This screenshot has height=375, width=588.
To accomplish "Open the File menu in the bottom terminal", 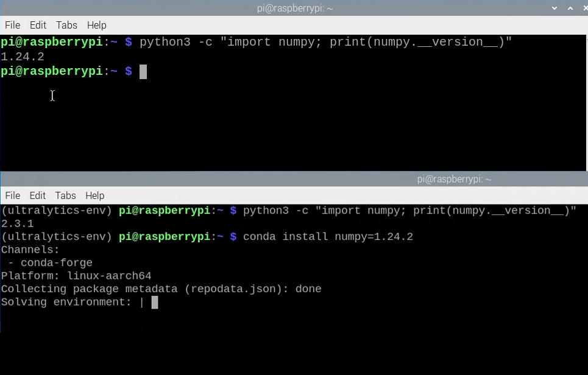I will [x=12, y=195].
